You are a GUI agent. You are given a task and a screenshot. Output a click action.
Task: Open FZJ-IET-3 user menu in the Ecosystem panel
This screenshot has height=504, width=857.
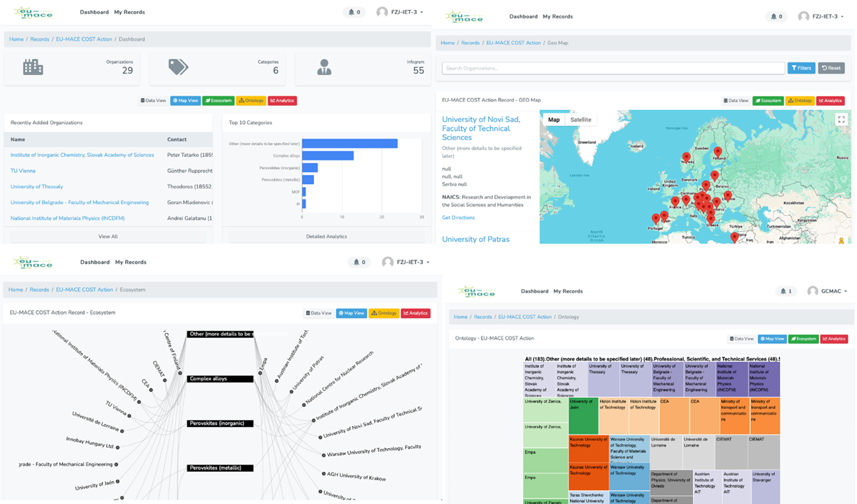[x=406, y=262]
